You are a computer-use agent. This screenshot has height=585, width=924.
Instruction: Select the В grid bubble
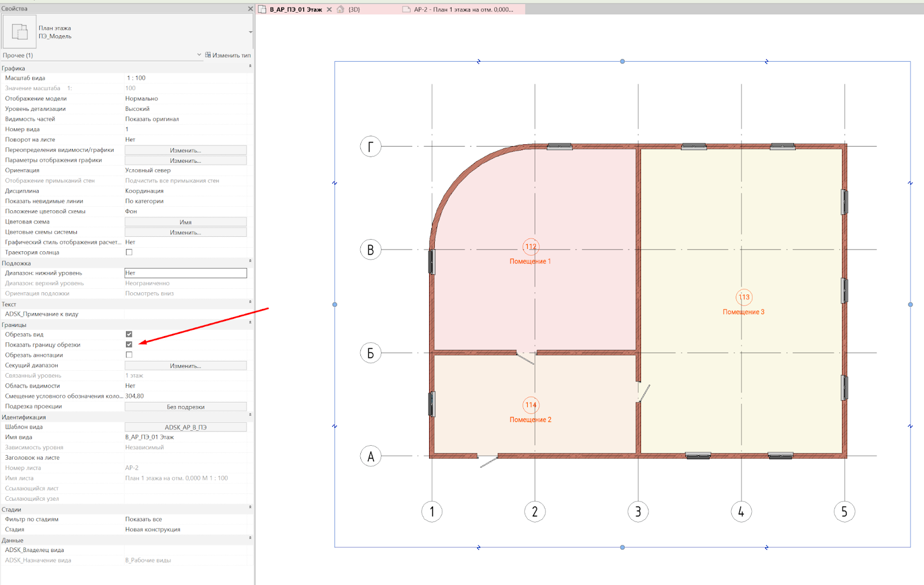pos(371,250)
